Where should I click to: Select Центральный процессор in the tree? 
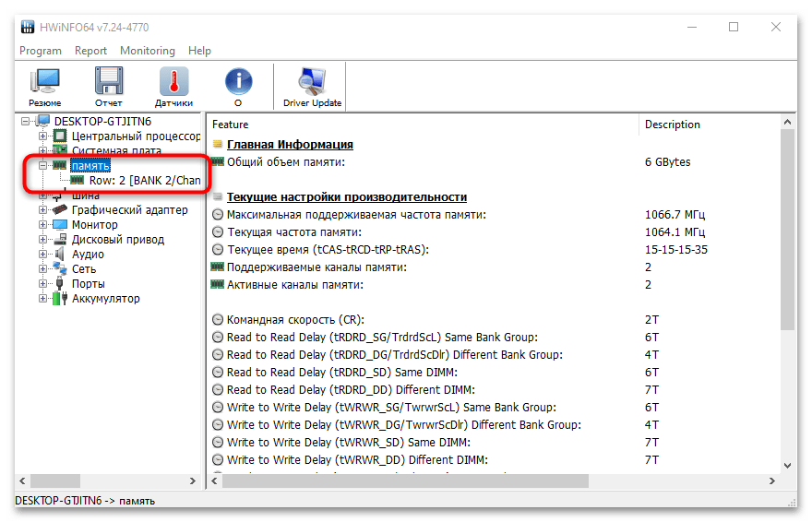tap(137, 136)
